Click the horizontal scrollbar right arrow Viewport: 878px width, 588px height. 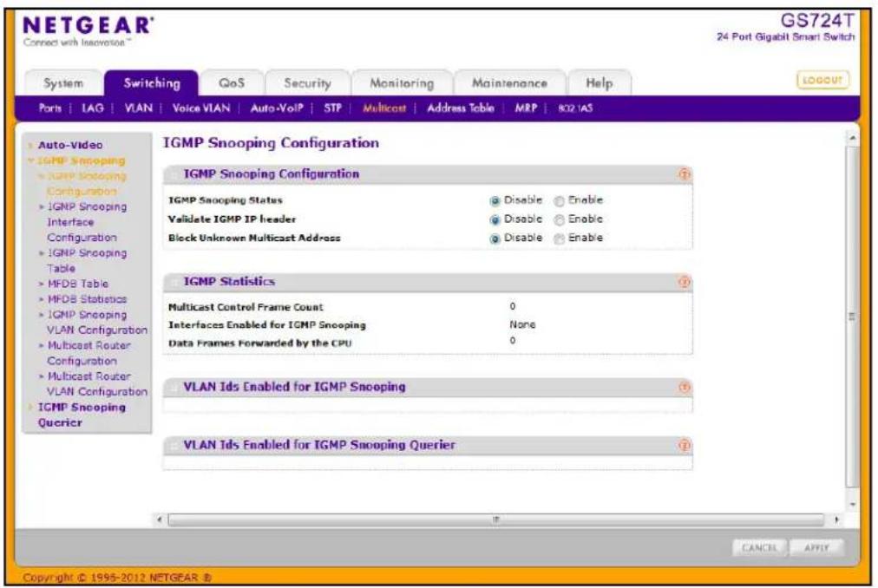(x=836, y=519)
